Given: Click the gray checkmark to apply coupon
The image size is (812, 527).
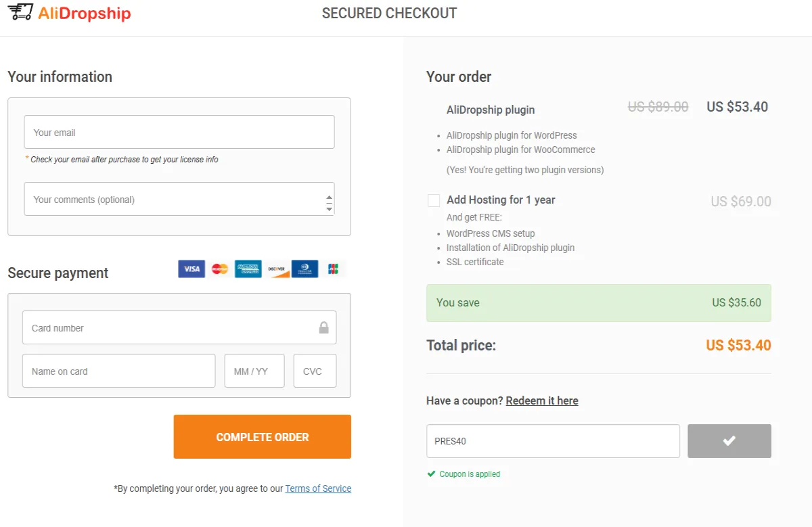Looking at the screenshot, I should [x=729, y=440].
